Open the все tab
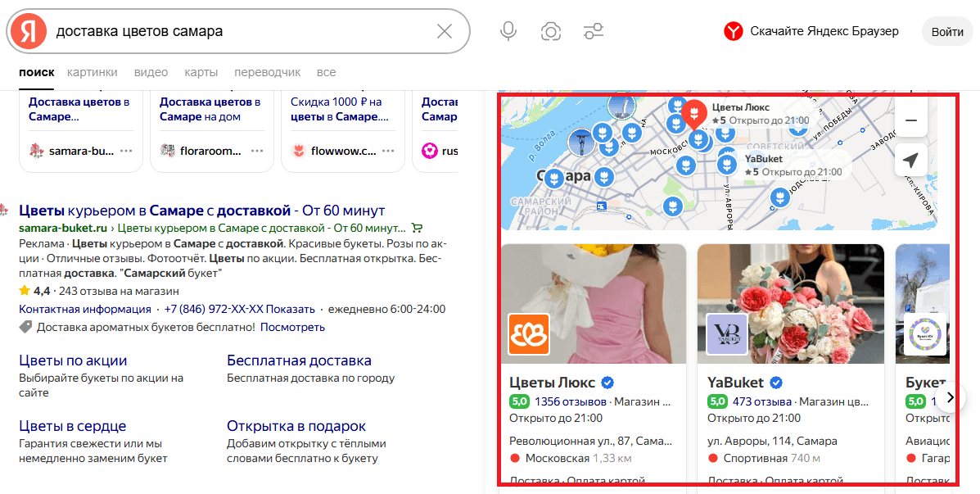 coord(326,73)
